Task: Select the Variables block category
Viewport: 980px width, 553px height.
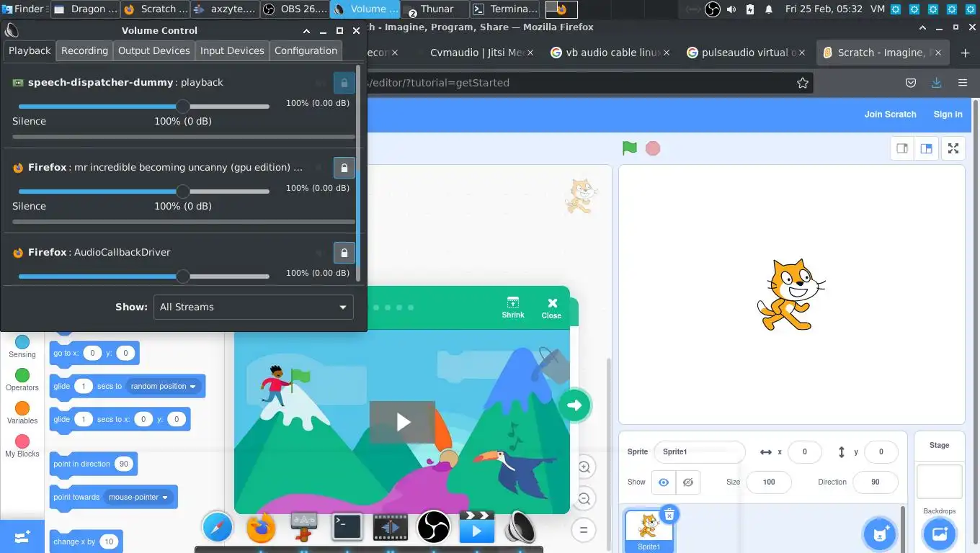Action: click(x=22, y=413)
